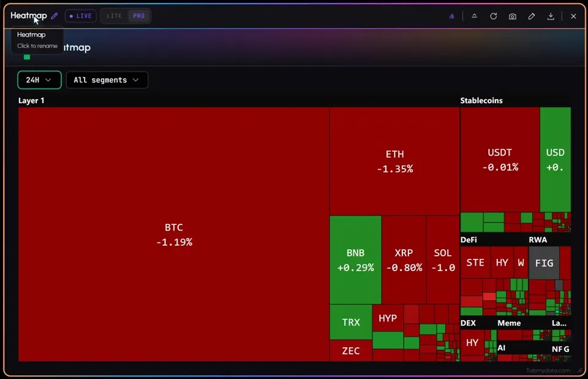The image size is (588, 379).
Task: Click the edit pencil icon in the toolbar
Action: [532, 16]
